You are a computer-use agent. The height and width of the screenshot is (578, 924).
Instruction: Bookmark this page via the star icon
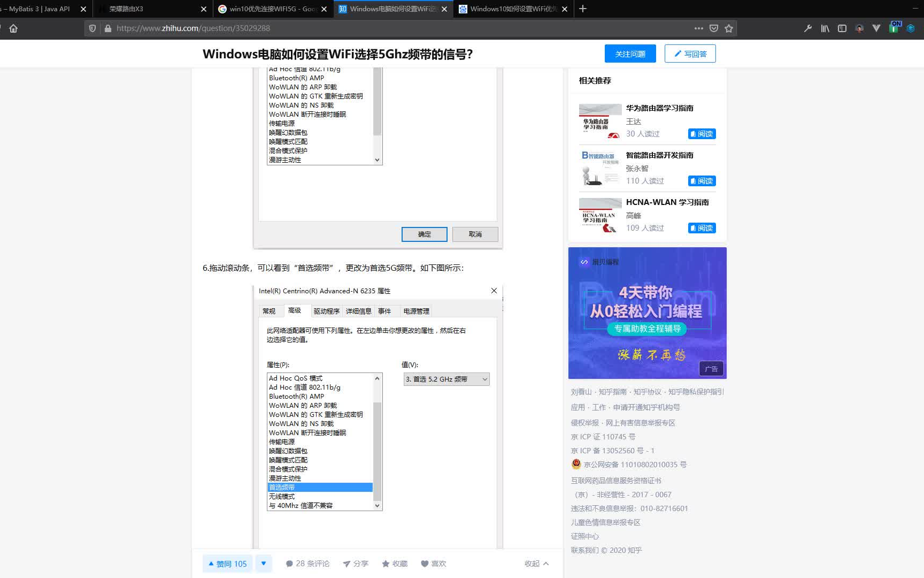click(x=729, y=28)
